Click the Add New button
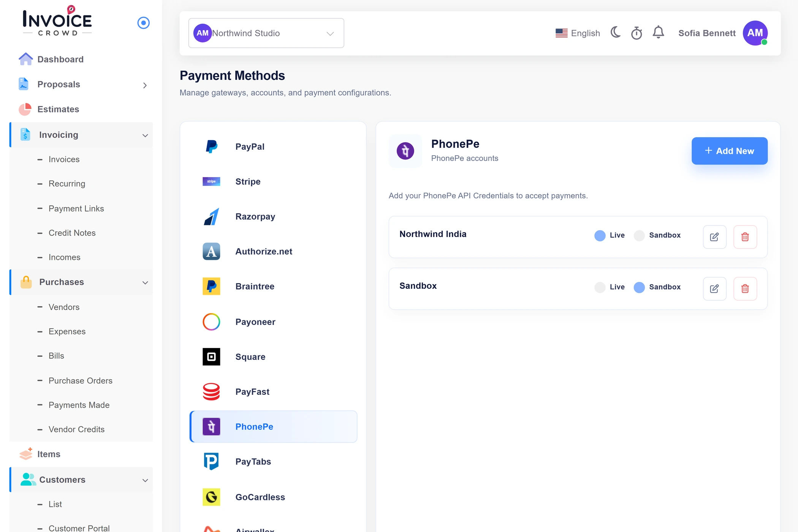The image size is (798, 532). point(729,151)
